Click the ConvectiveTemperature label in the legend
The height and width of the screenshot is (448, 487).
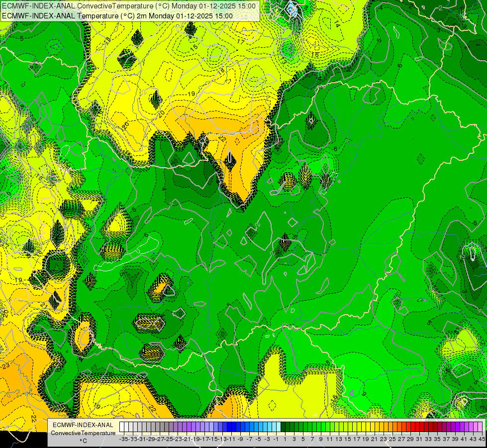[83, 433]
